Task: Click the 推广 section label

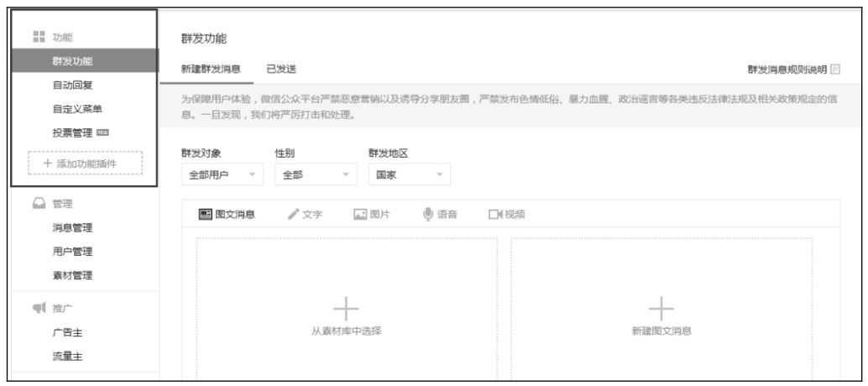Action: click(x=63, y=309)
